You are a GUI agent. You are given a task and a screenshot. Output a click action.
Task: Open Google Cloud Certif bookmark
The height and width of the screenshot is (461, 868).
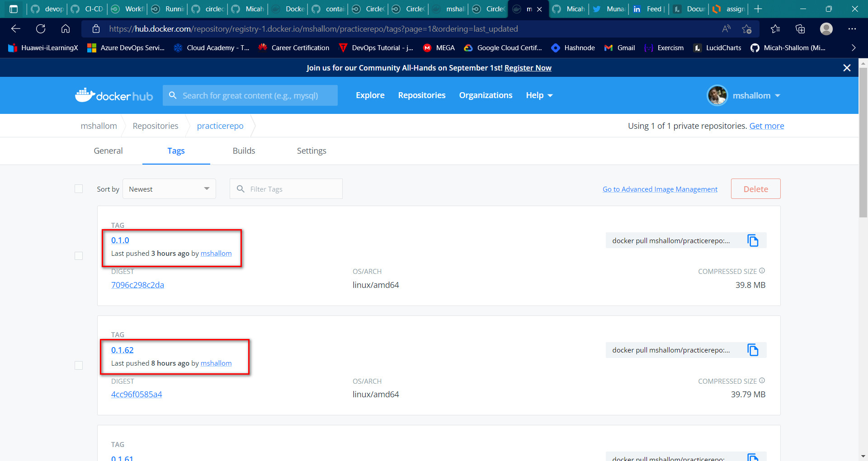click(503, 48)
